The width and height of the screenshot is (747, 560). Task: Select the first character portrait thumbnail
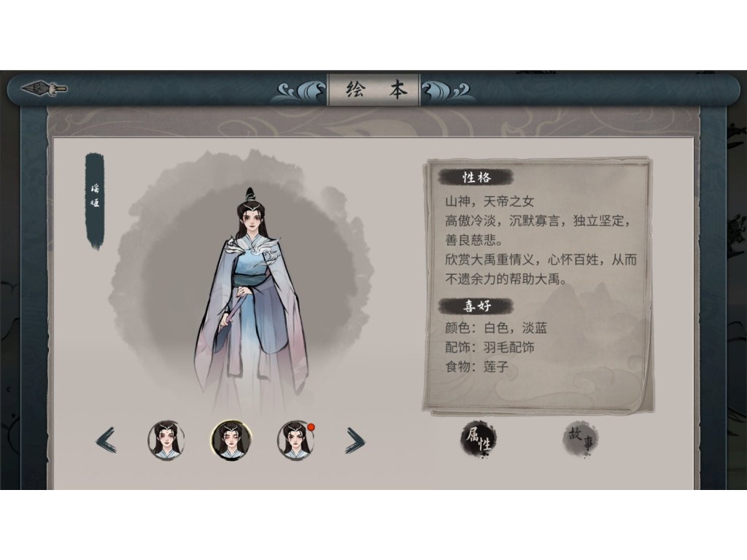click(166, 440)
